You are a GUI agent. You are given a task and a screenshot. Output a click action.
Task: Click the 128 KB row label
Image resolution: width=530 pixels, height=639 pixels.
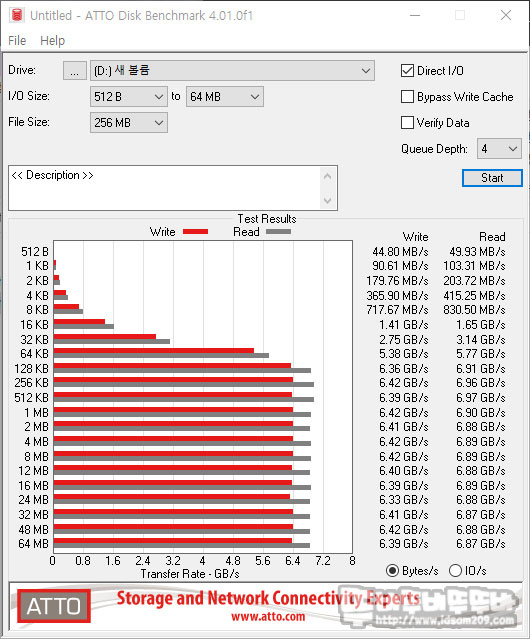(31, 368)
